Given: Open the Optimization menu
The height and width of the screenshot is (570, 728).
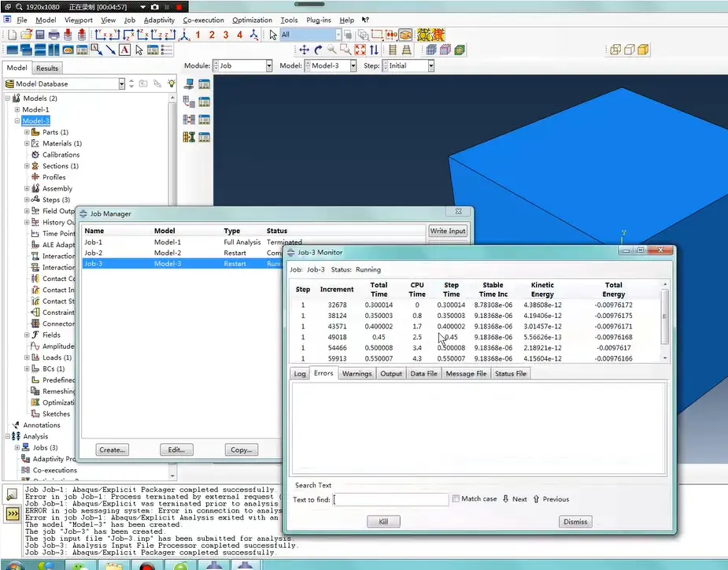Looking at the screenshot, I should [252, 20].
